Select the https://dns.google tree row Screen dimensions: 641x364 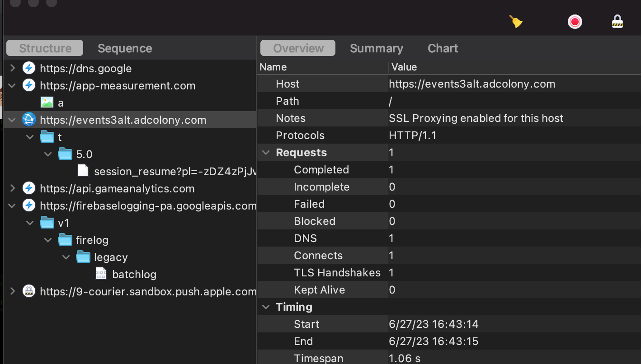tap(130, 68)
